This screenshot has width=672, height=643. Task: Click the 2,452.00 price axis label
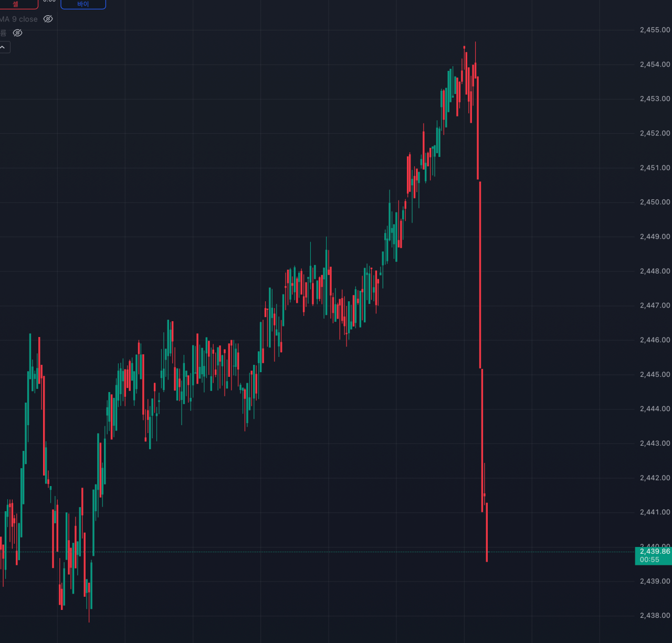click(x=655, y=133)
